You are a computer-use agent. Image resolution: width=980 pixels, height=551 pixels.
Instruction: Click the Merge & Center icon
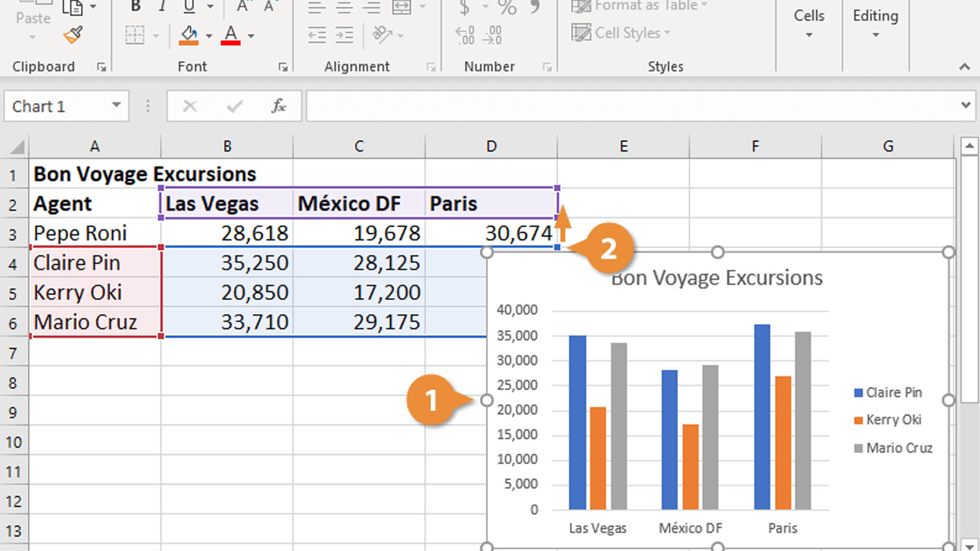click(402, 7)
